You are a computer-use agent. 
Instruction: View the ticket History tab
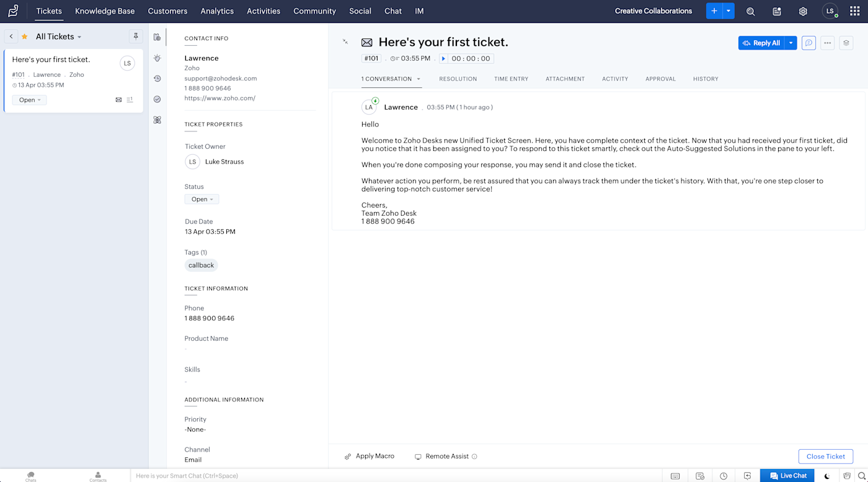(706, 79)
